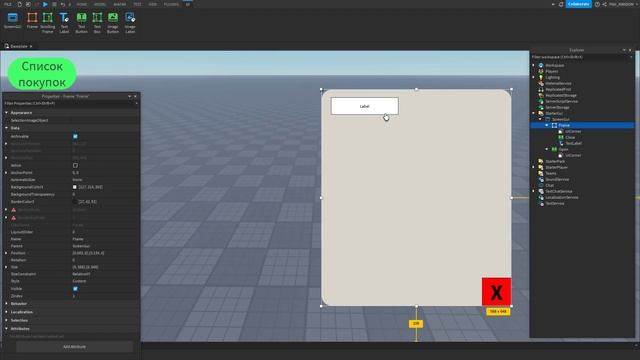640x360 pixels.
Task: Collapse the Attributes section
Action: coord(6,328)
